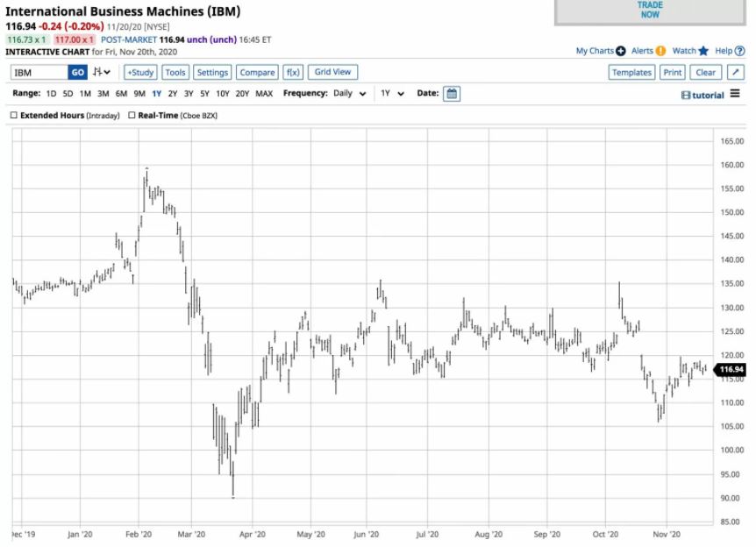Click the International Business Machines (IBM) title

pyautogui.click(x=123, y=11)
